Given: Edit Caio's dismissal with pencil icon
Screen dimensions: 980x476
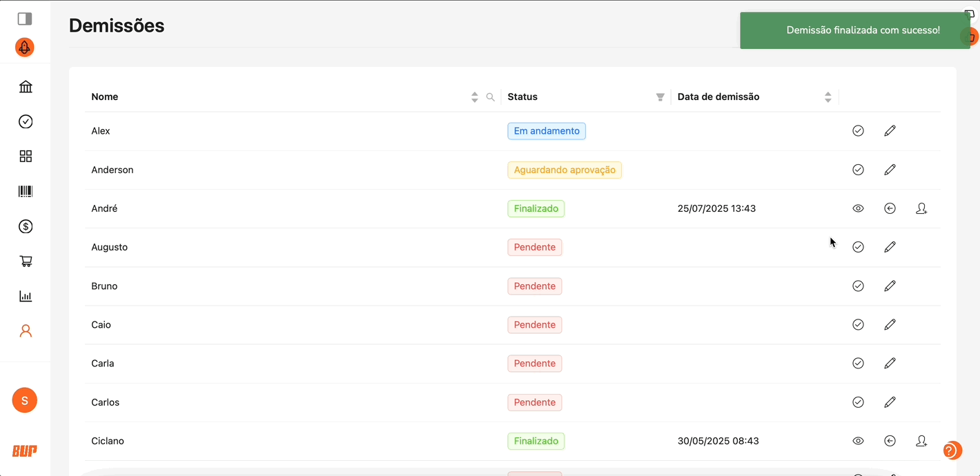Looking at the screenshot, I should (890, 324).
